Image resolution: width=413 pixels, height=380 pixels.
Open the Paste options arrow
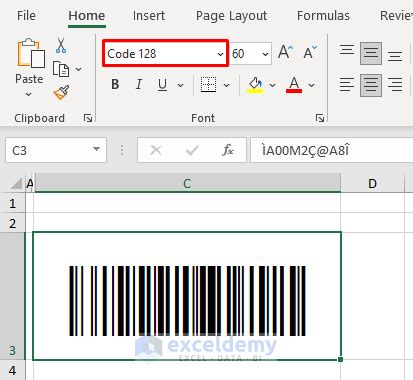coord(29,95)
